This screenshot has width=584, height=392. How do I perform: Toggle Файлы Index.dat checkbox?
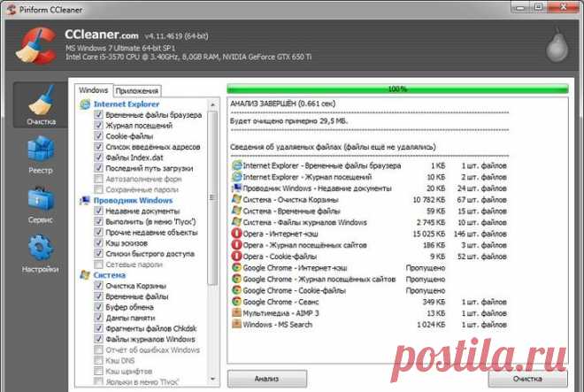98,158
